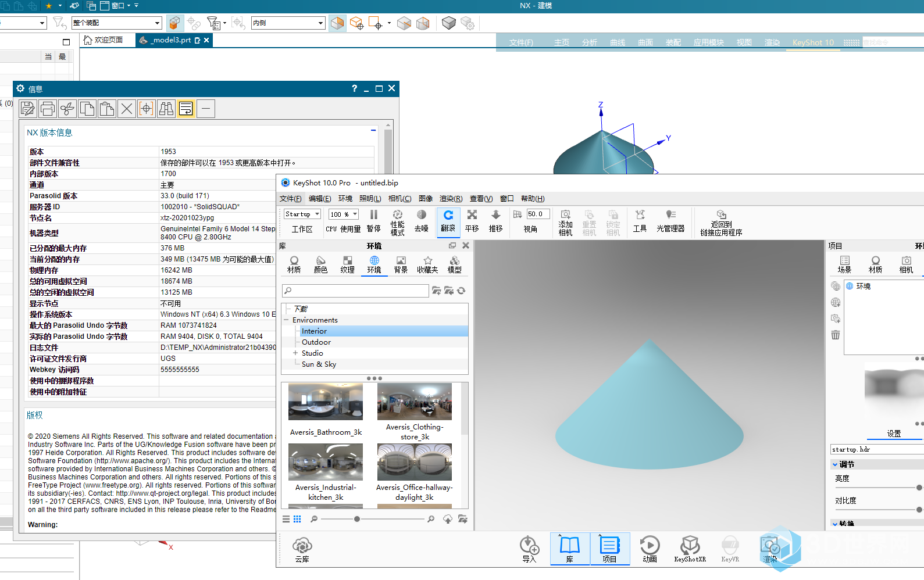The image size is (924, 580).
Task: Switch to the 欢迎页面 tab in NX
Action: click(104, 40)
